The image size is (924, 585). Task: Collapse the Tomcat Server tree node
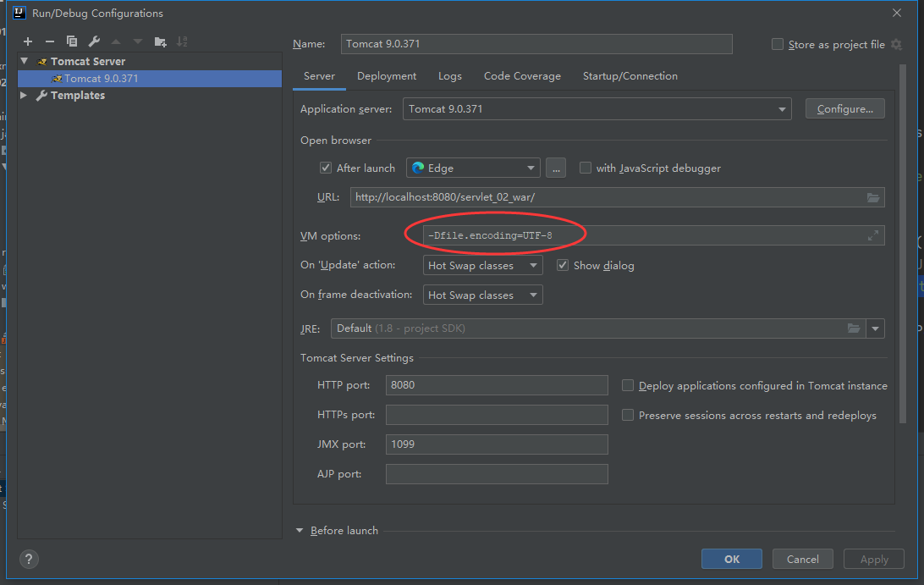coord(25,61)
